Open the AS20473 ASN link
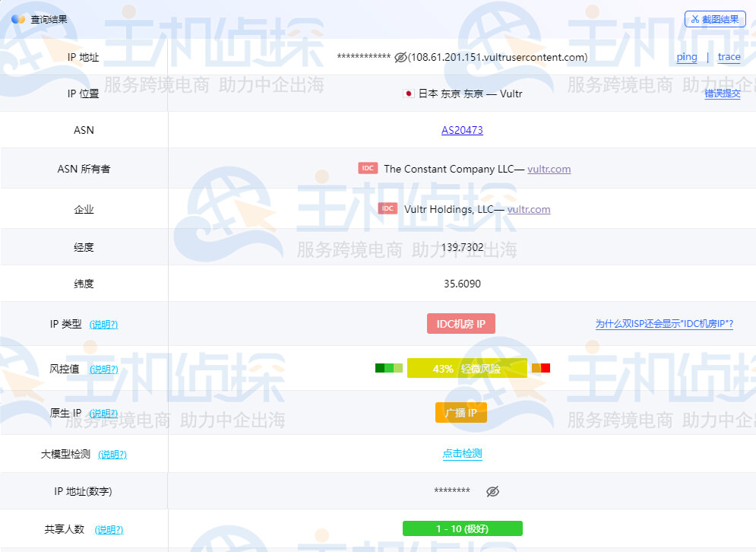756x552 pixels. (462, 130)
